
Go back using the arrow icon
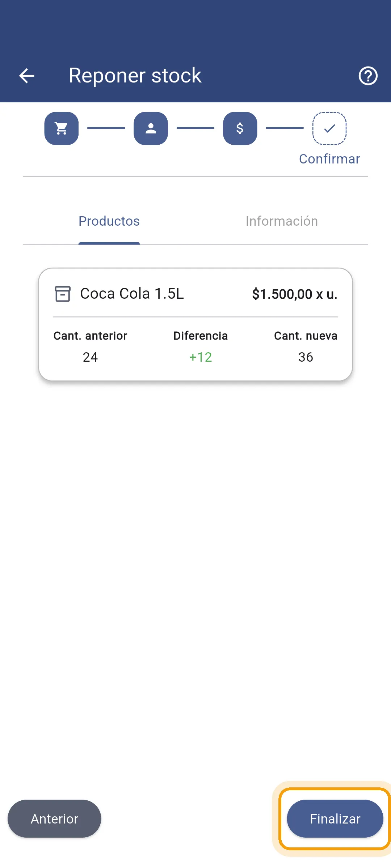coord(26,76)
